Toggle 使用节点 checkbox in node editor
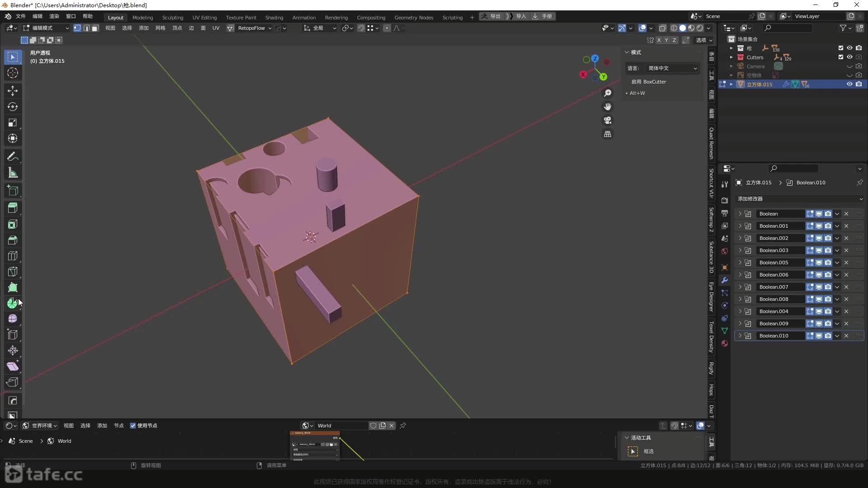This screenshot has height=488, width=868. (x=133, y=426)
